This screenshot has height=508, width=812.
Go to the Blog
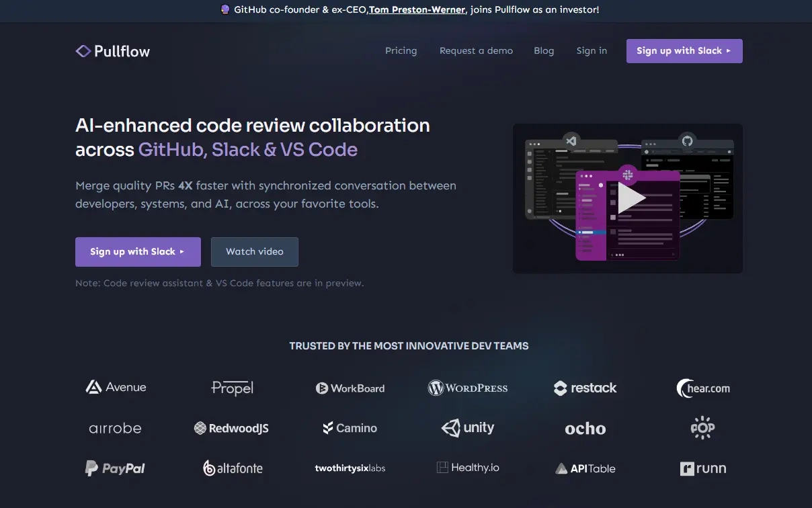[x=544, y=50]
